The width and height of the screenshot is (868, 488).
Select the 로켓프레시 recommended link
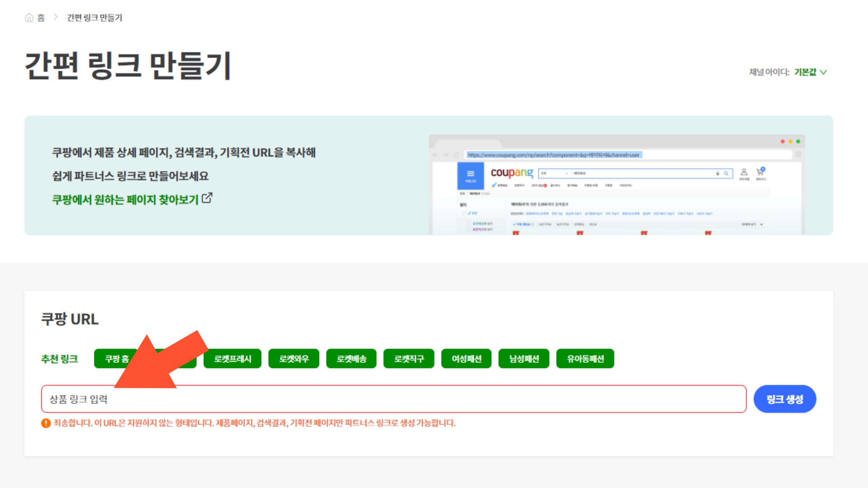[232, 359]
